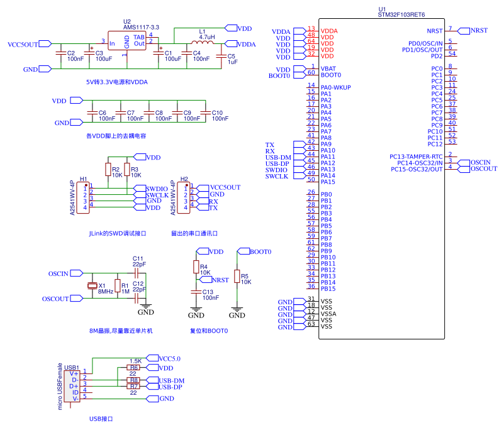The height and width of the screenshot is (428, 504).
Task: Click capacitor C2 100nF near VCC5OUT
Action: [x=61, y=53]
